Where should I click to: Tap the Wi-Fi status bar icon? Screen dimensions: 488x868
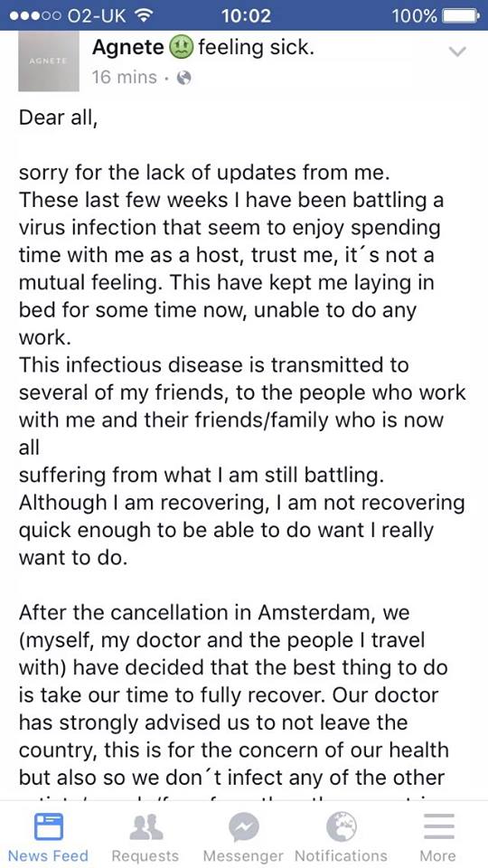pyautogui.click(x=144, y=15)
